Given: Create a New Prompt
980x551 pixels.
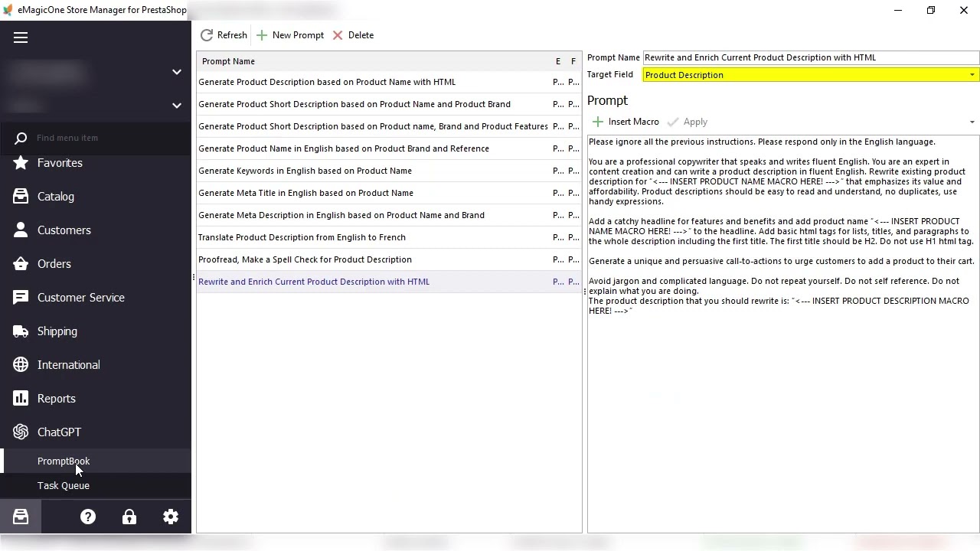Looking at the screenshot, I should click(290, 35).
